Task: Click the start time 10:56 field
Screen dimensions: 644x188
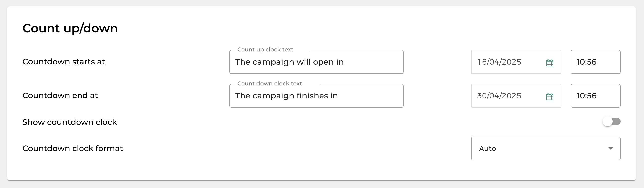Action: [x=595, y=62]
